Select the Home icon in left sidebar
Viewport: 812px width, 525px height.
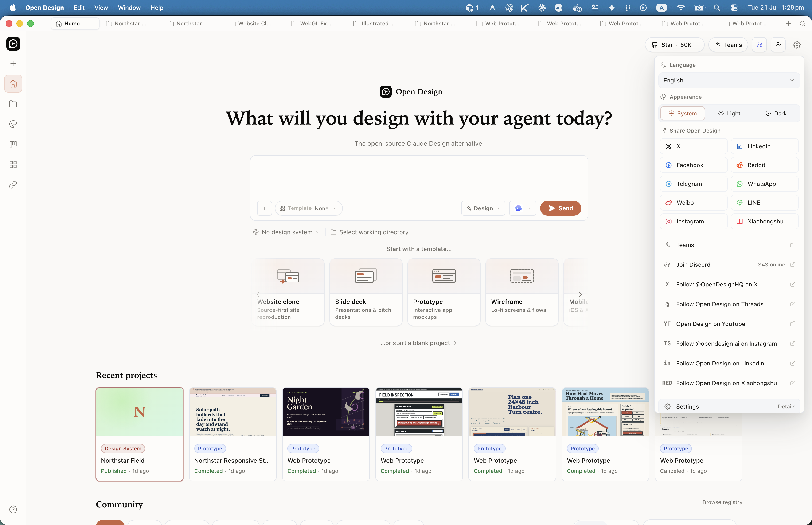point(13,83)
